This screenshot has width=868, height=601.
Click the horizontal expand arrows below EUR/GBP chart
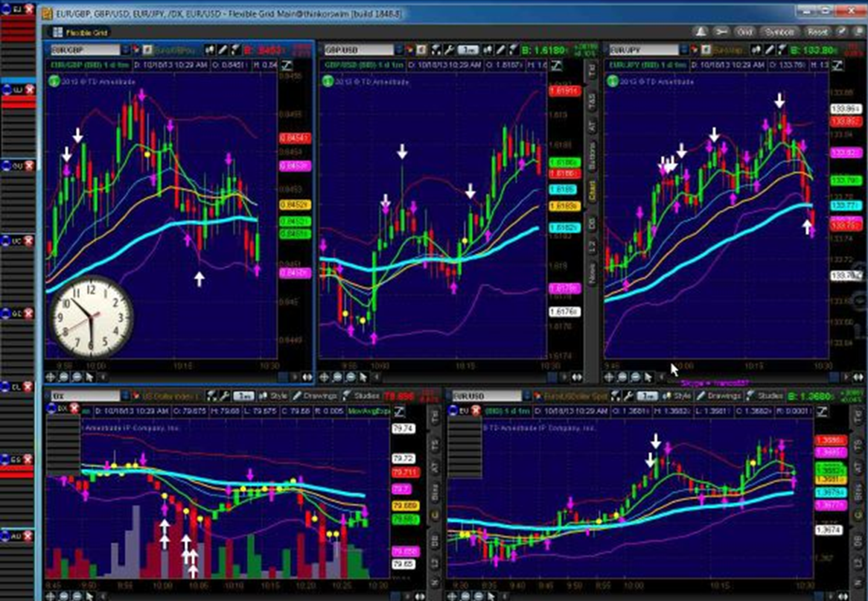[x=307, y=377]
